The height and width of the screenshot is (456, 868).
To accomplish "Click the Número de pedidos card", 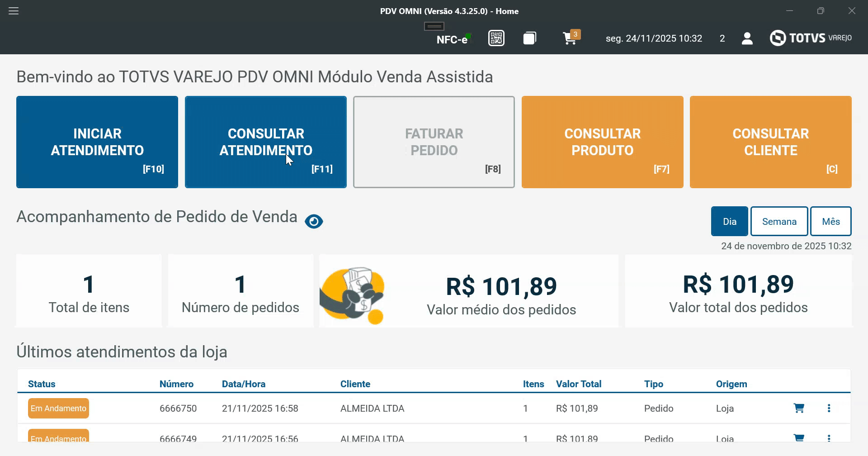I will (x=241, y=291).
